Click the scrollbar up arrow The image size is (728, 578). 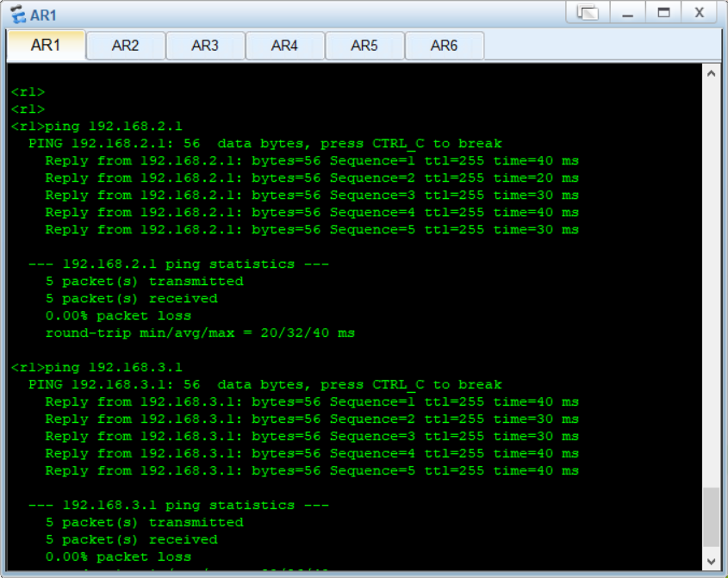click(712, 73)
